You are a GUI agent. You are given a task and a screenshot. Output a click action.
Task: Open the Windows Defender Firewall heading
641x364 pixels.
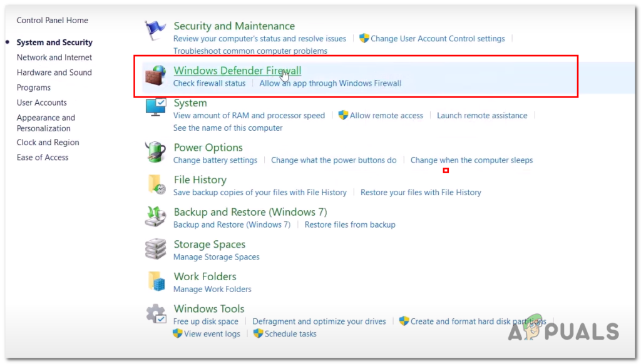[x=237, y=70]
